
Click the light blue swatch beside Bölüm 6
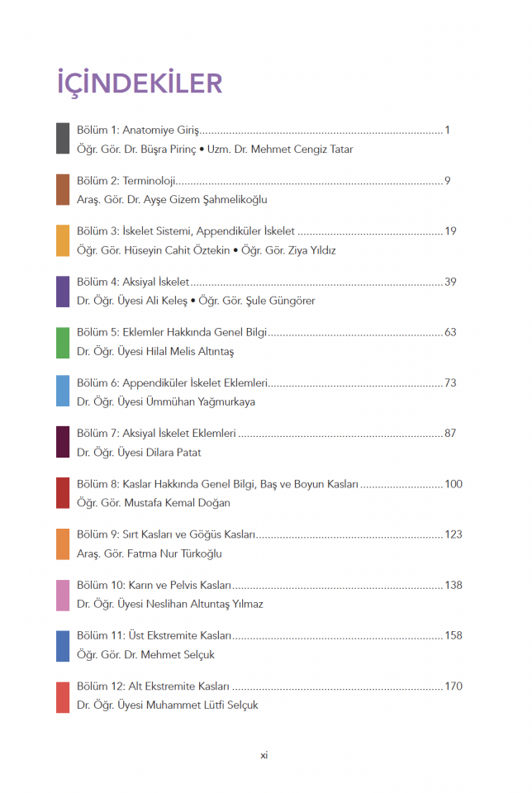tap(63, 391)
